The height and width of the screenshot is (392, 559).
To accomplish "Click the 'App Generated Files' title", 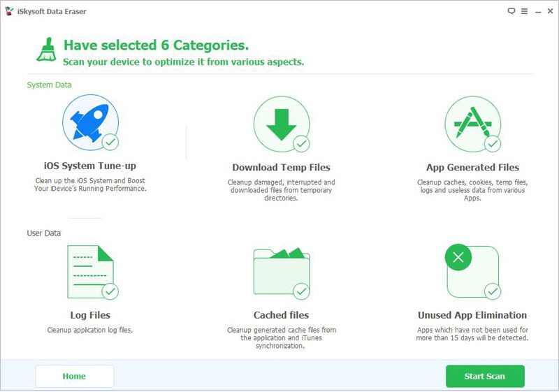I will (x=473, y=167).
